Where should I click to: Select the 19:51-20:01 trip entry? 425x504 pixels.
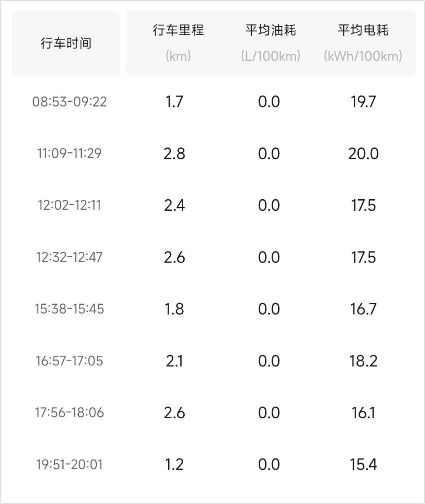point(69,464)
